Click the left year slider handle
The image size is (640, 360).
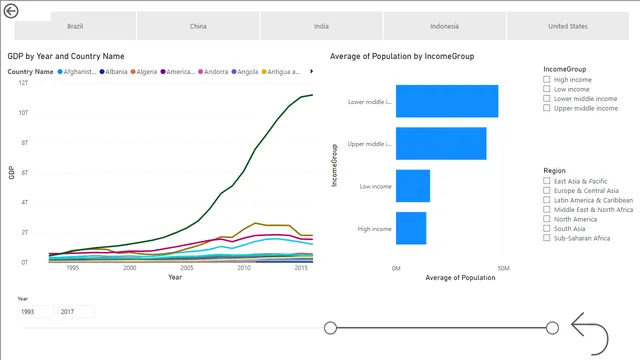pyautogui.click(x=331, y=328)
